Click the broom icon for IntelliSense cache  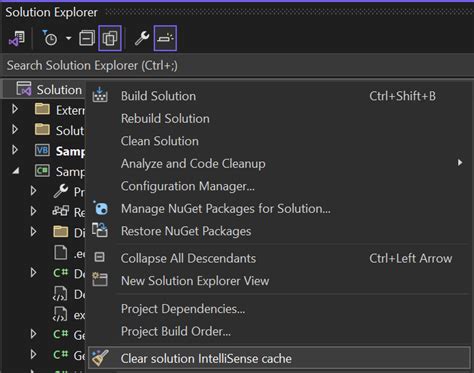(100, 358)
